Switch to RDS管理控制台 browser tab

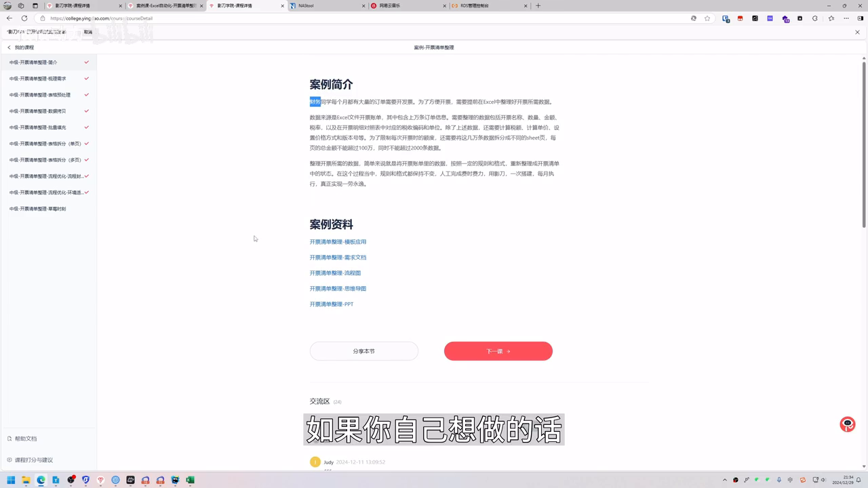coord(488,5)
